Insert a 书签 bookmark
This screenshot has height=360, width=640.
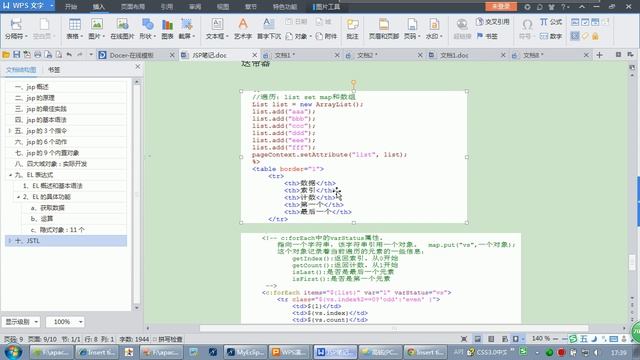click(487, 36)
